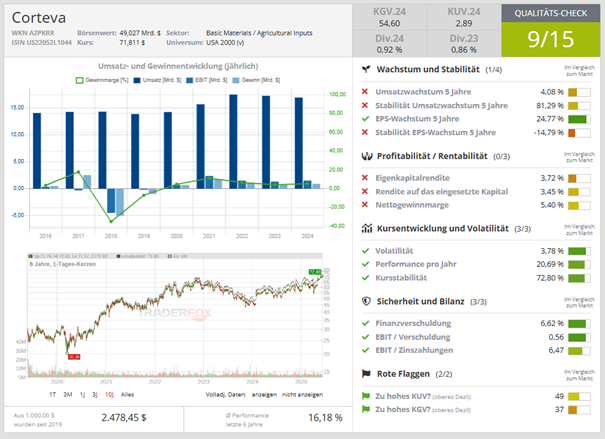Click the QUALITÄTS-CHECK header
The width and height of the screenshot is (605, 439).
pos(551,14)
